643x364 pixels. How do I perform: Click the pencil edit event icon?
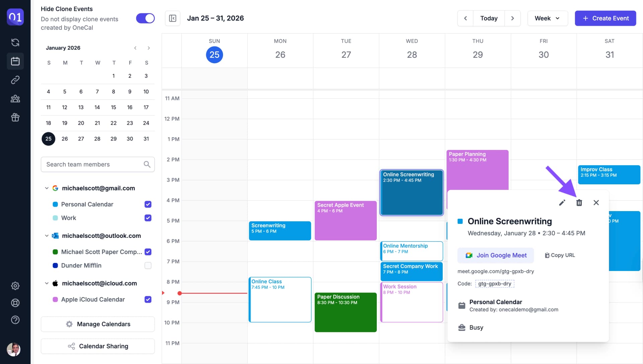(x=562, y=203)
